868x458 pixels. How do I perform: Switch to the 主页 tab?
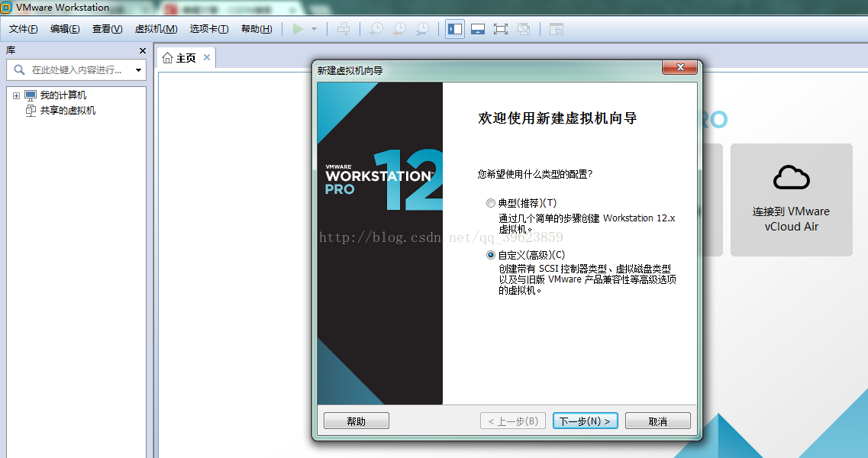(186, 57)
